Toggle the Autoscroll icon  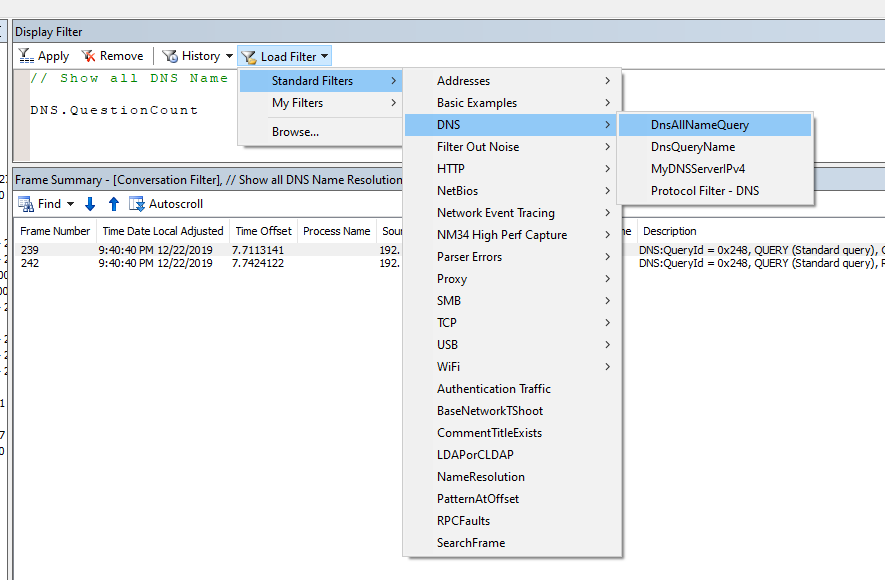pyautogui.click(x=137, y=204)
